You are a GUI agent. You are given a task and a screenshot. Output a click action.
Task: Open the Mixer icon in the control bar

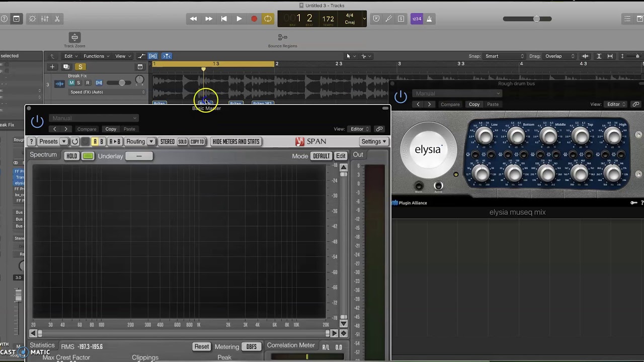pyautogui.click(x=45, y=19)
